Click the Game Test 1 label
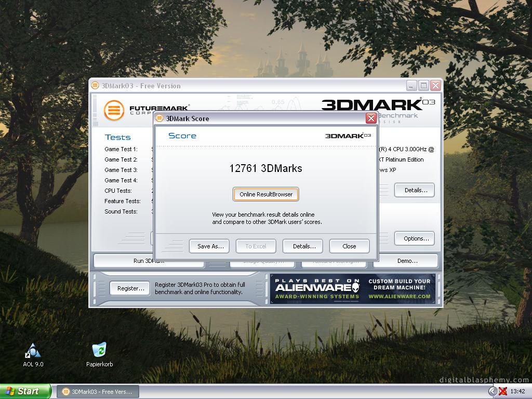The height and width of the screenshot is (399, 532). pos(121,149)
